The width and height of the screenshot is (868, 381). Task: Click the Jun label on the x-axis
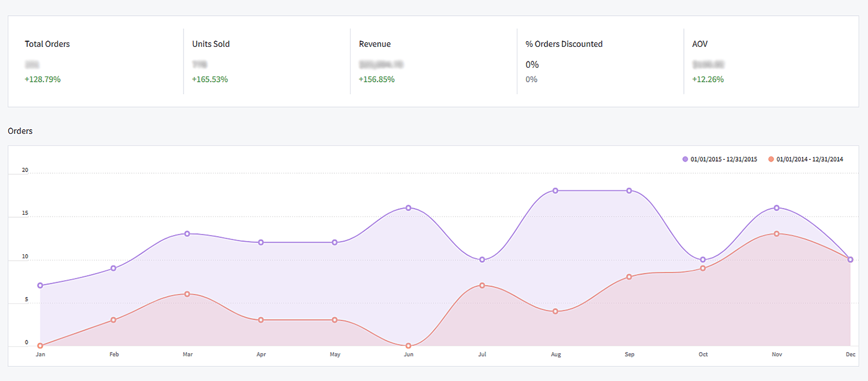point(409,354)
